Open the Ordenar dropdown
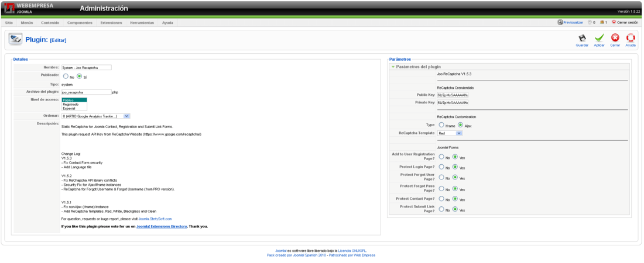The width and height of the screenshot is (644, 263). 95,116
